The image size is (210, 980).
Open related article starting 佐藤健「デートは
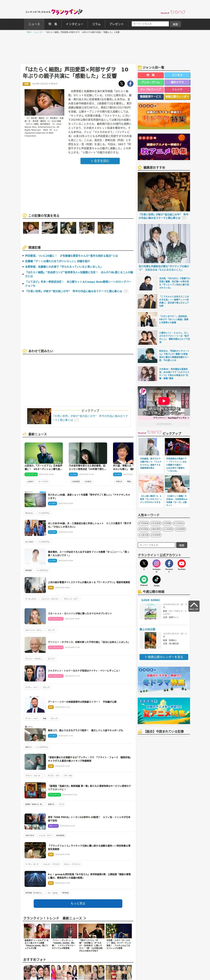[x=58, y=261]
